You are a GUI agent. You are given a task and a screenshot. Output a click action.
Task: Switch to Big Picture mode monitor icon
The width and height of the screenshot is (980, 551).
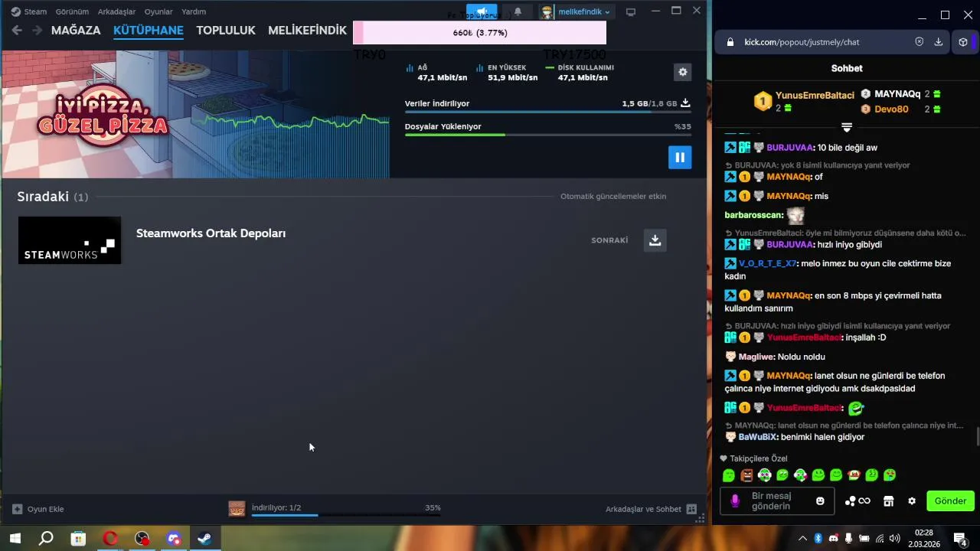pyautogui.click(x=631, y=11)
